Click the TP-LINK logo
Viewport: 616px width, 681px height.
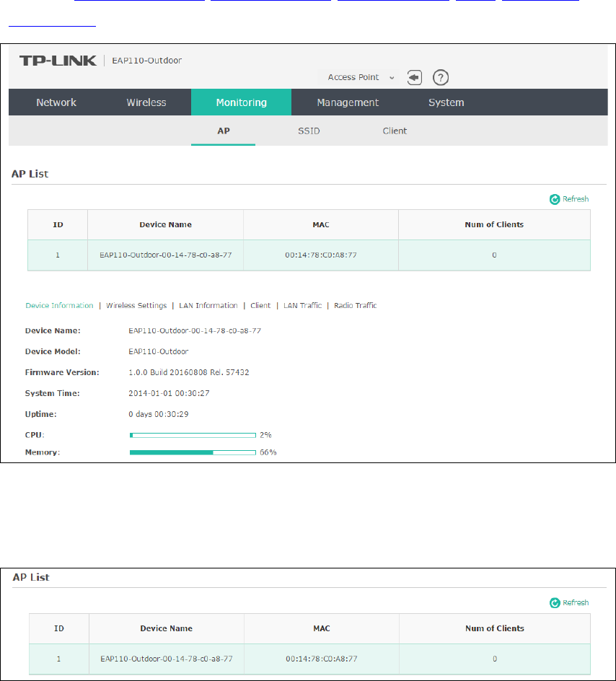[58, 61]
